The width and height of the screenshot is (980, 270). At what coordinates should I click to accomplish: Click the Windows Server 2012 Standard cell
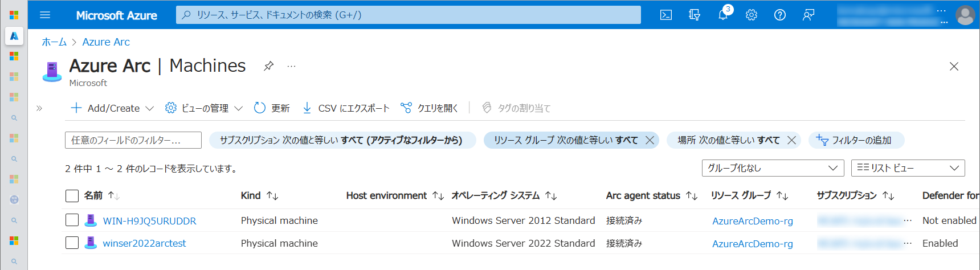pyautogui.click(x=523, y=220)
